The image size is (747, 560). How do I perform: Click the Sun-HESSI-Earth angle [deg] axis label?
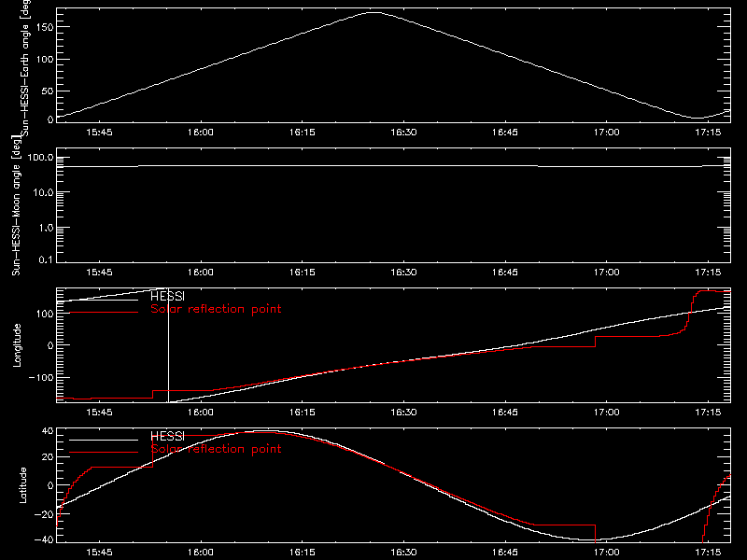tap(25, 68)
